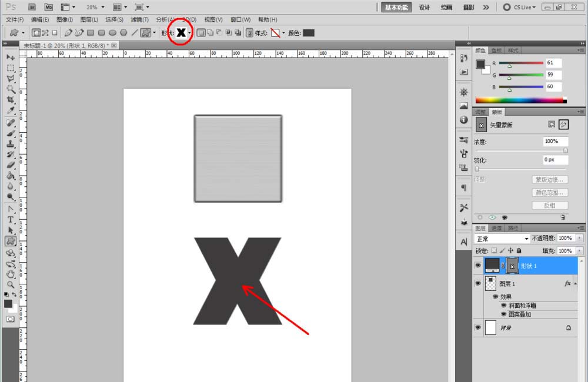
Task: Click the 蒙版边缘... button
Action: [x=550, y=180]
